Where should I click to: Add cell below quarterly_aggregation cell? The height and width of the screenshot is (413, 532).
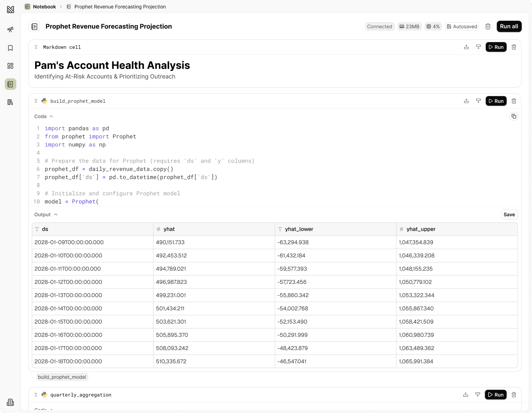(x=478, y=395)
